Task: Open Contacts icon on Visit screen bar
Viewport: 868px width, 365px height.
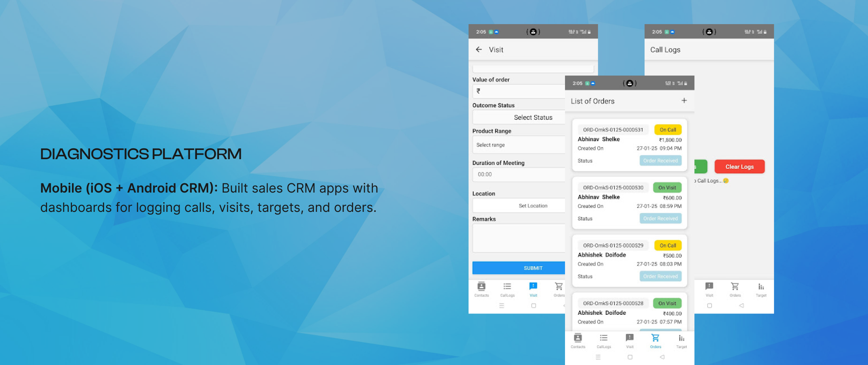Action: click(481, 289)
